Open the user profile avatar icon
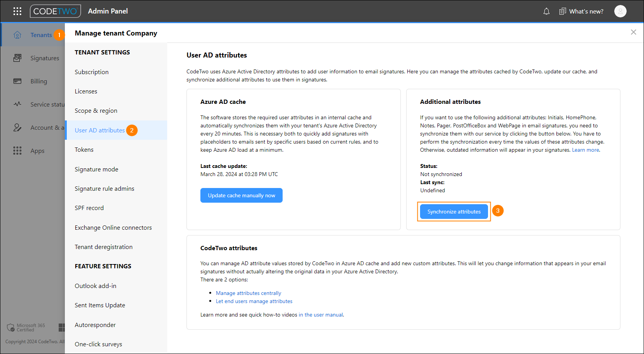The image size is (644, 354). 620,11
